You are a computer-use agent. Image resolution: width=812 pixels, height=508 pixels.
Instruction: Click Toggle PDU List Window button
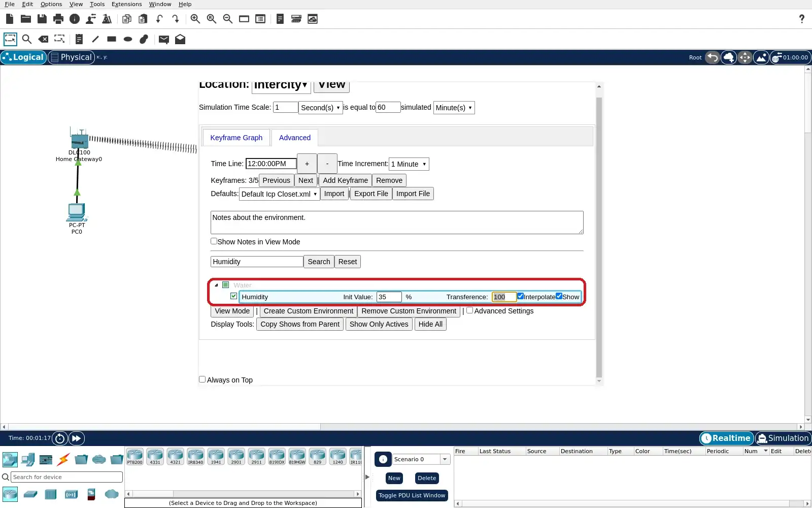tap(412, 495)
